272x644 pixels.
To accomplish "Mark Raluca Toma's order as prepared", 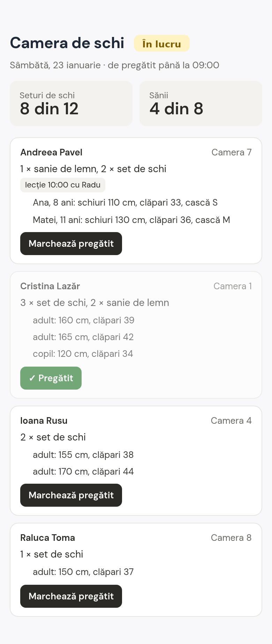I will [x=71, y=596].
